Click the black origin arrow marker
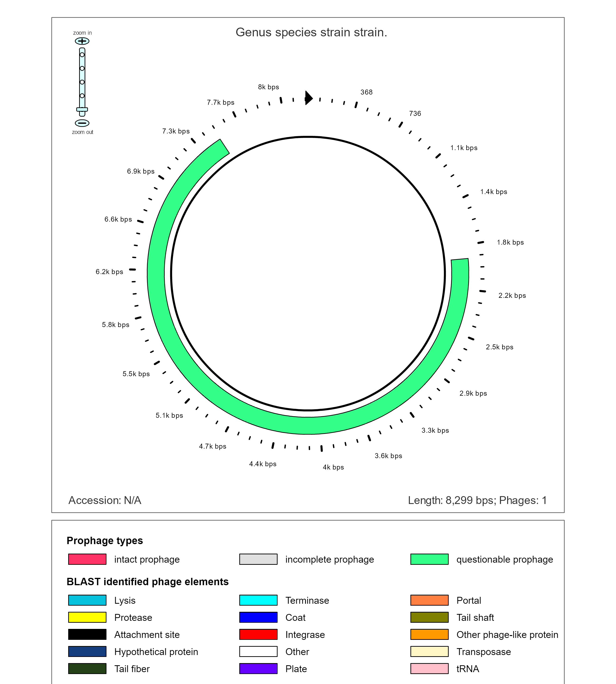The image size is (616, 684). click(x=308, y=98)
